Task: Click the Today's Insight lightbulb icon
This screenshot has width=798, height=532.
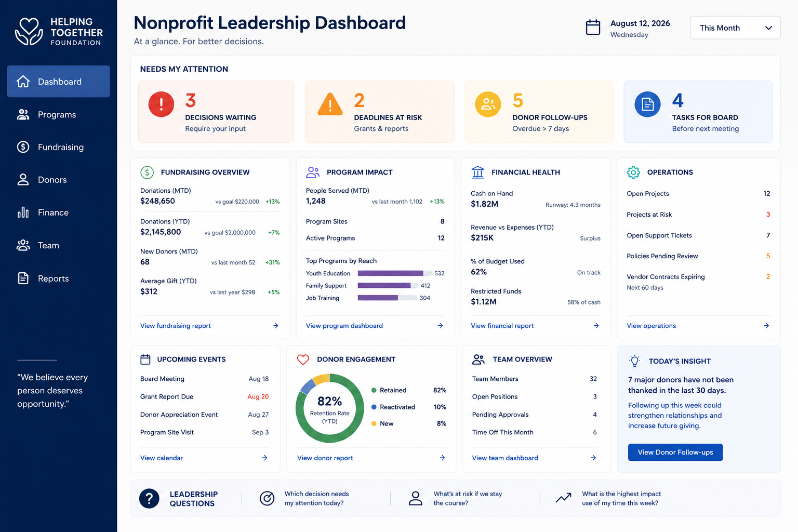Action: (x=634, y=361)
